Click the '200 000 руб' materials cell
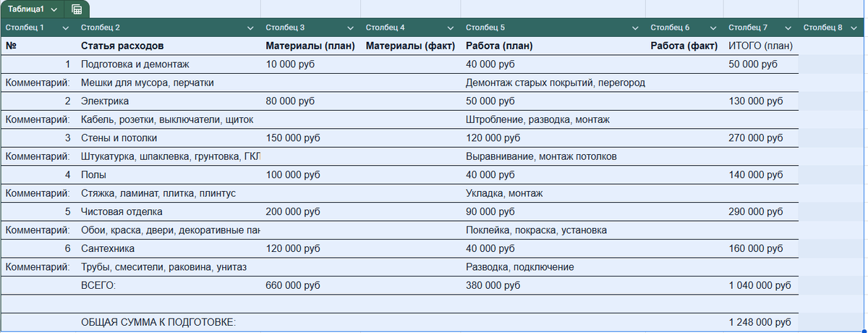The width and height of the screenshot is (868, 333). tap(311, 211)
